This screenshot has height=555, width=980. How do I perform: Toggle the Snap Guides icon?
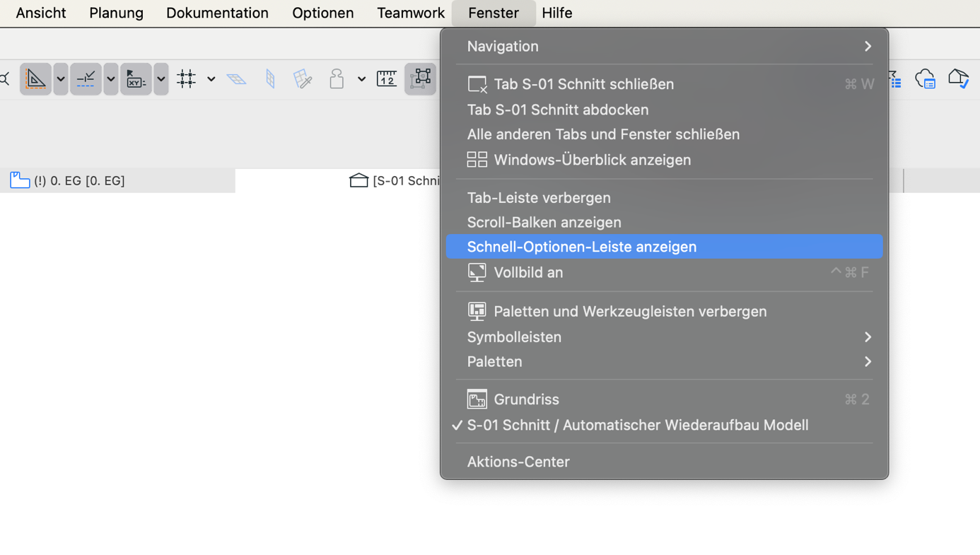86,79
